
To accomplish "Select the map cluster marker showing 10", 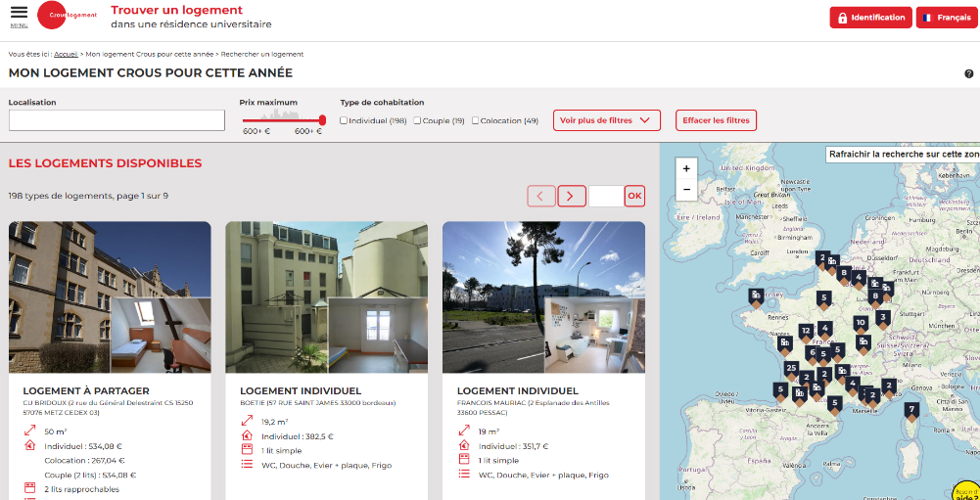I will tap(861, 325).
